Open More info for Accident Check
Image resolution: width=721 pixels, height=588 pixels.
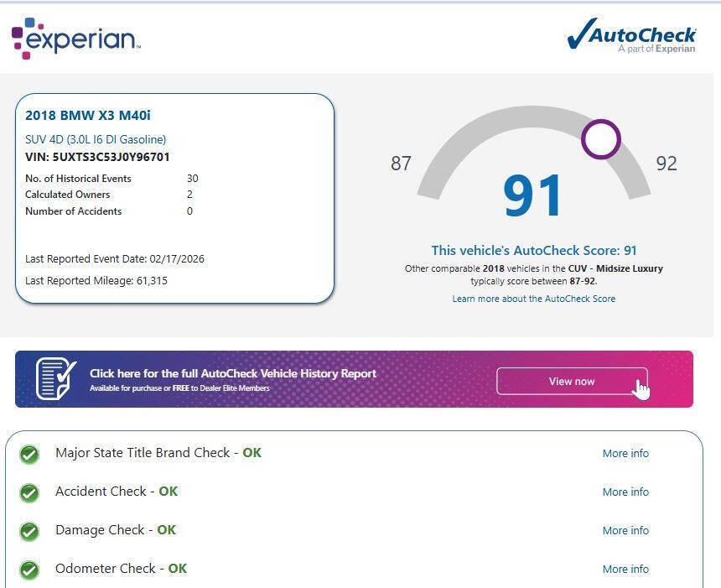(x=625, y=492)
